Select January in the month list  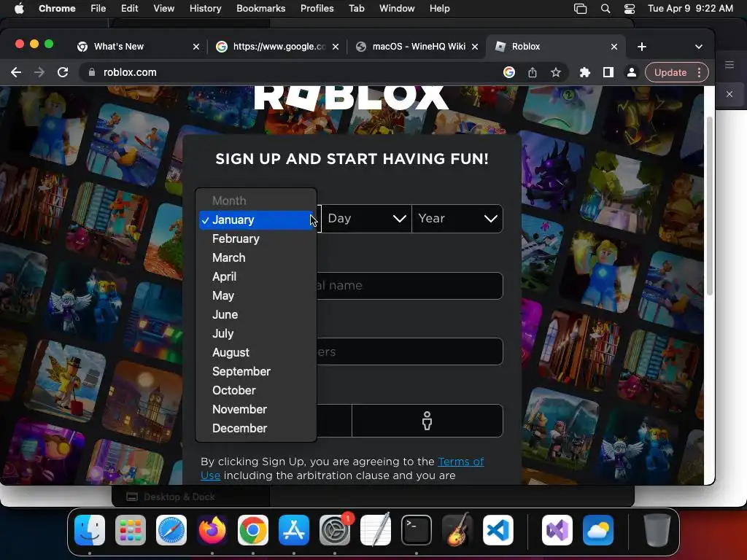256,220
